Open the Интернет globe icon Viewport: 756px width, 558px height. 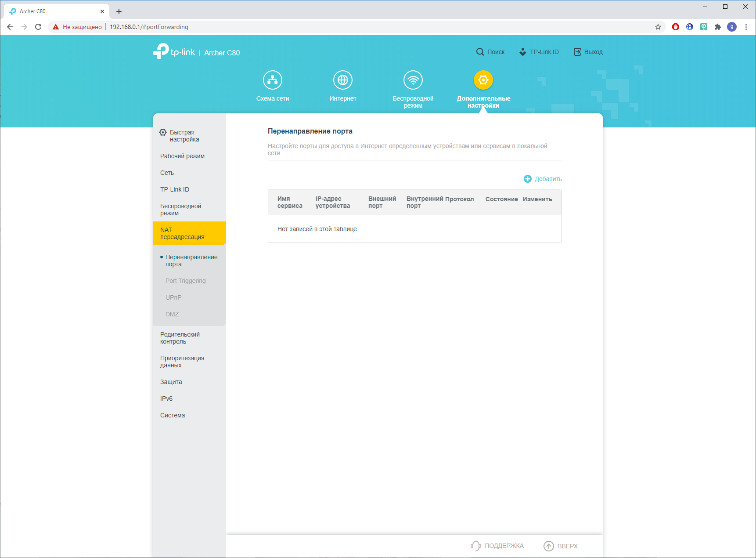pyautogui.click(x=343, y=80)
